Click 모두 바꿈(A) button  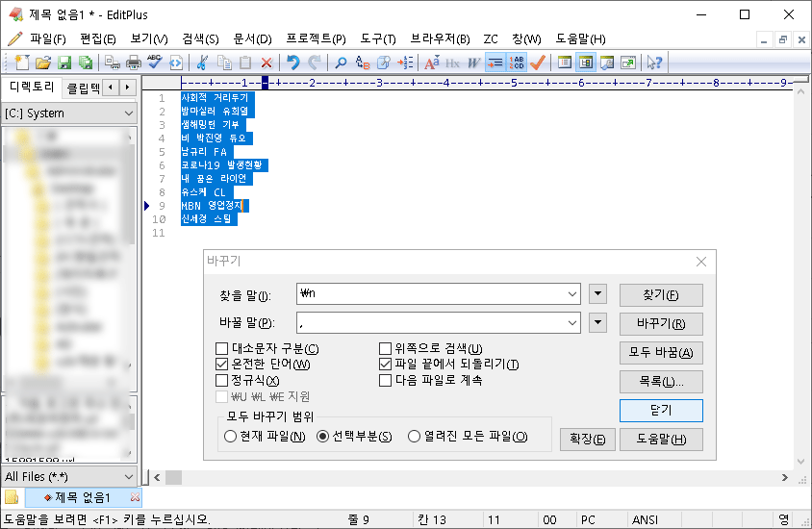661,353
